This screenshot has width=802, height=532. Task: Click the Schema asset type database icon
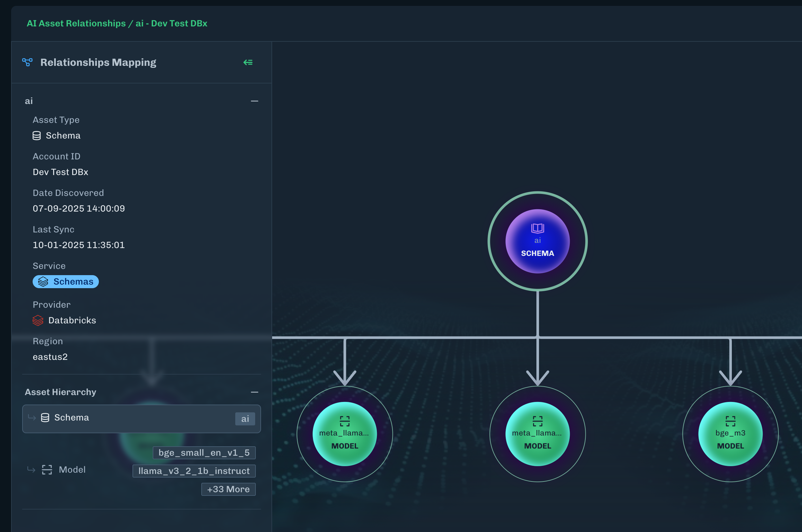[37, 136]
